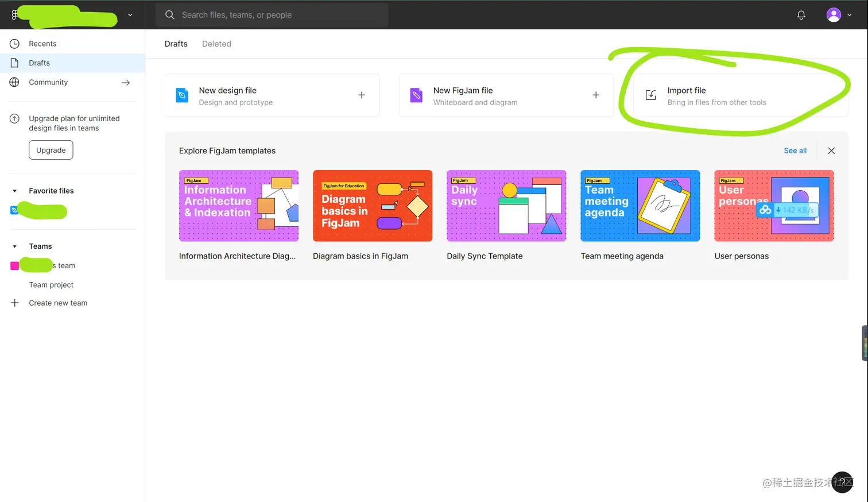Switch to the Deleted tab
This screenshot has height=502, width=868.
coord(216,44)
